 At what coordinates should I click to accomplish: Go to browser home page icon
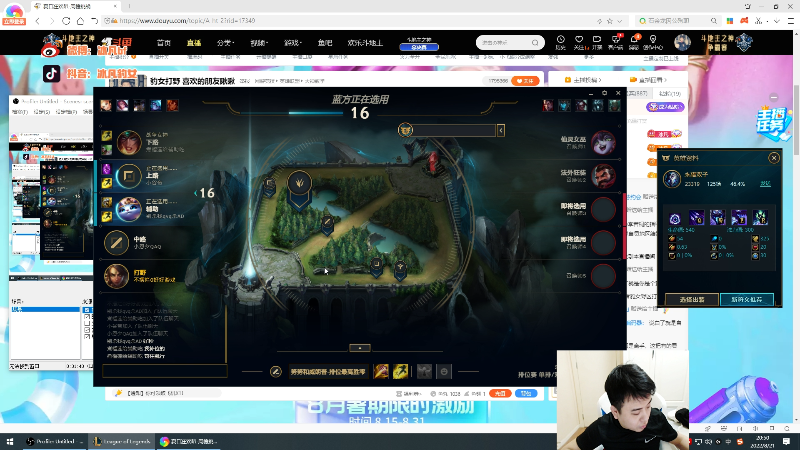pos(80,21)
